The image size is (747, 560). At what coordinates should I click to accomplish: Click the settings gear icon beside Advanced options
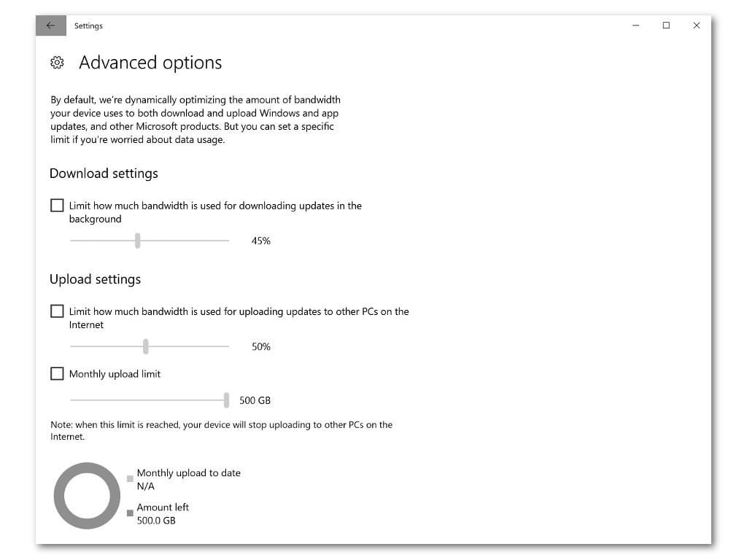57,63
